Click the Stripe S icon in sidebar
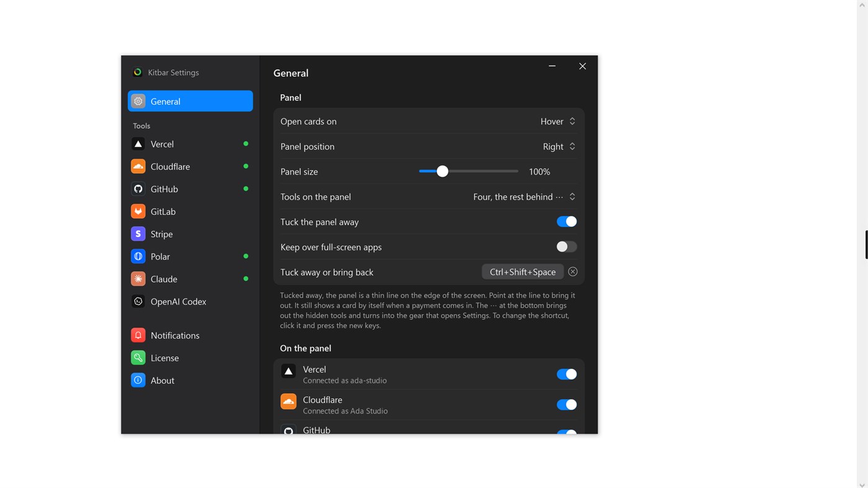Viewport: 868px width, 488px height. [138, 234]
